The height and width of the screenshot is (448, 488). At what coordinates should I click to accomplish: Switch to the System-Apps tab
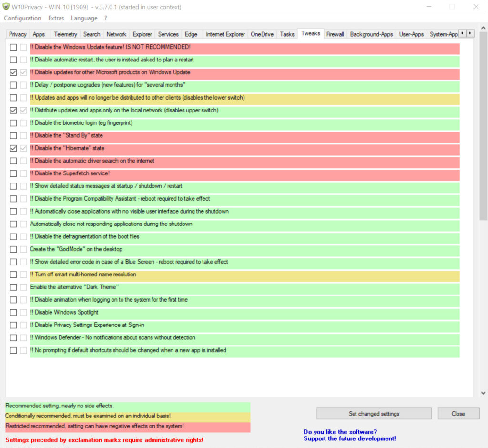click(444, 34)
